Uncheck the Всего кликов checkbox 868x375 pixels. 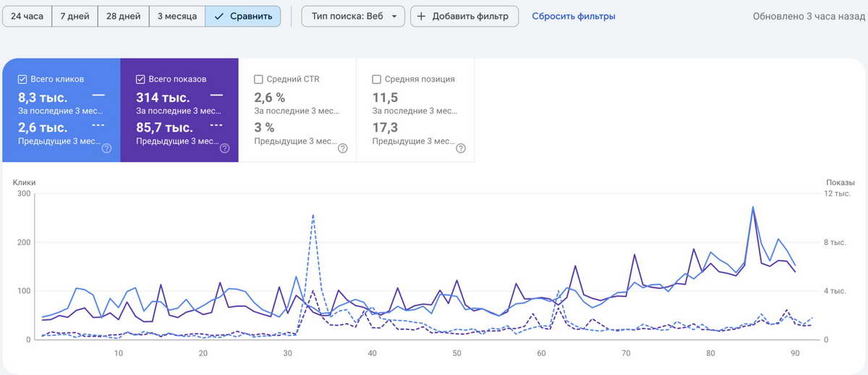click(x=22, y=79)
